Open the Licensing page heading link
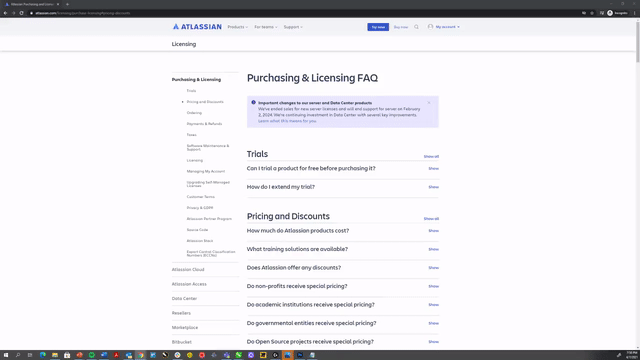Screen dimensions: 640x360 184,44
